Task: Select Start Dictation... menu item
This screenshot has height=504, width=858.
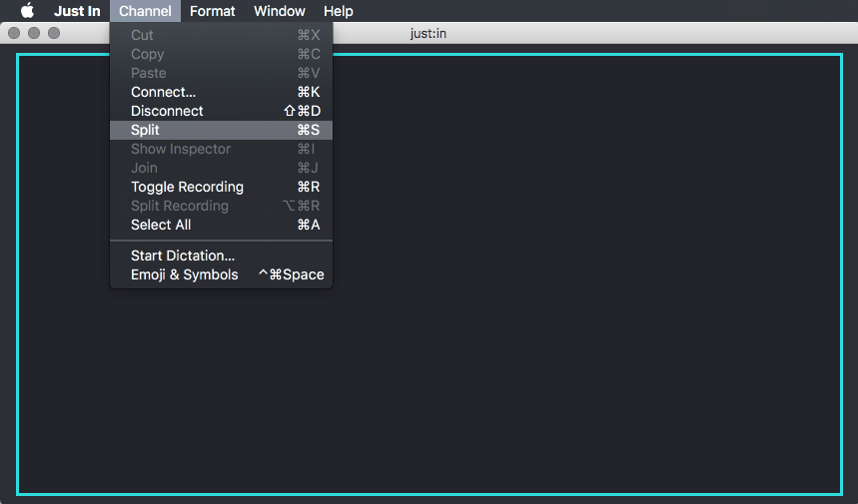Action: point(221,255)
